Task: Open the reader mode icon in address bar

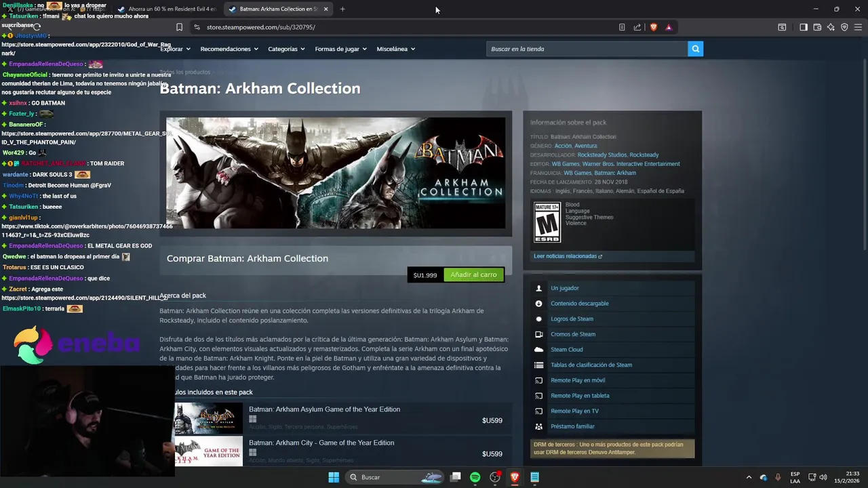Action: 622,27
